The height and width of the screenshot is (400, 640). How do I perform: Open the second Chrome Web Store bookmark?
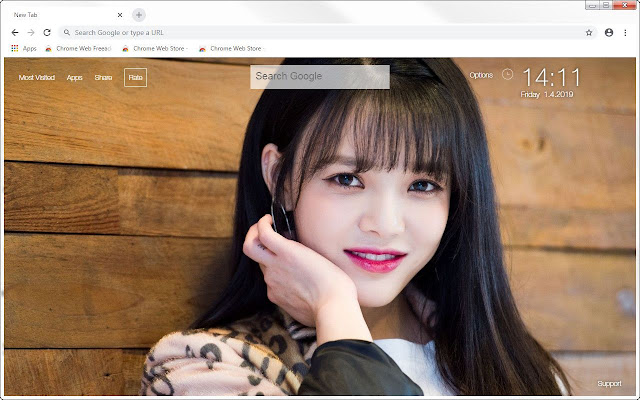[155, 48]
